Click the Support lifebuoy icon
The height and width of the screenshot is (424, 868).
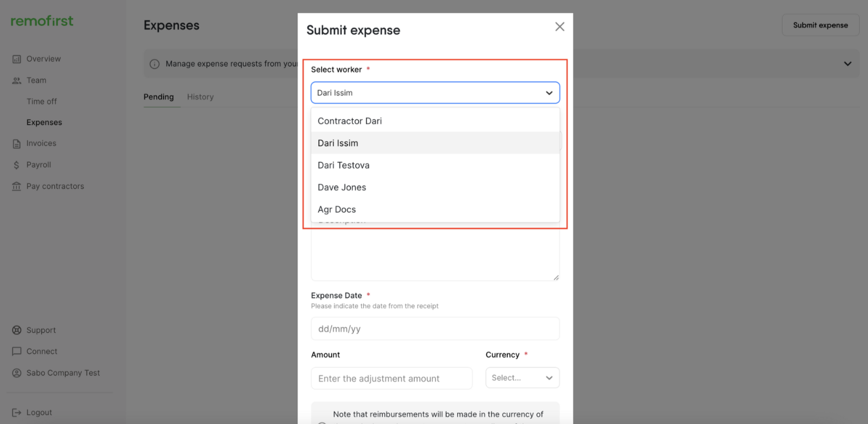[x=17, y=330]
